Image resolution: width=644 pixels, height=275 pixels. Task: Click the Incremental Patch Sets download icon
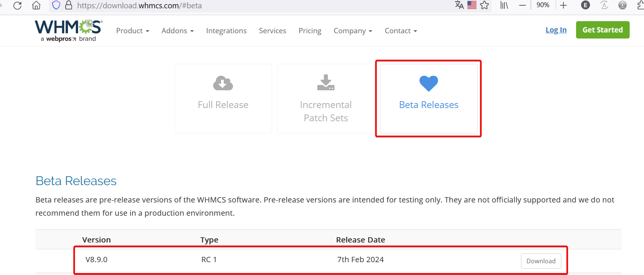[326, 82]
